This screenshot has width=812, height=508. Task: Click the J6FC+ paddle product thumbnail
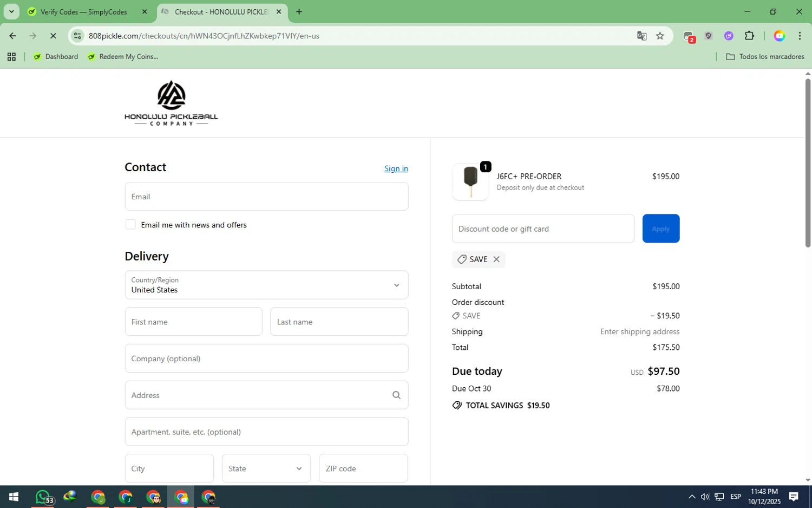[x=470, y=182]
